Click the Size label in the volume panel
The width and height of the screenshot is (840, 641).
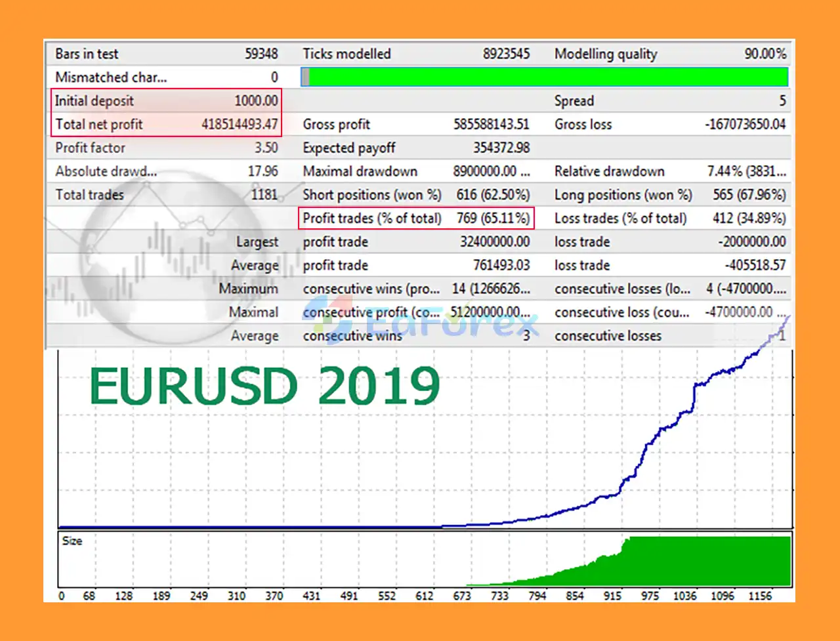pos(72,541)
